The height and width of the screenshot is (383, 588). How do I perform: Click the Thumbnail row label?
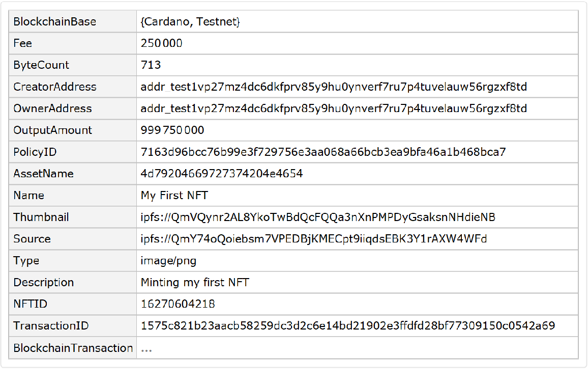pyautogui.click(x=41, y=217)
